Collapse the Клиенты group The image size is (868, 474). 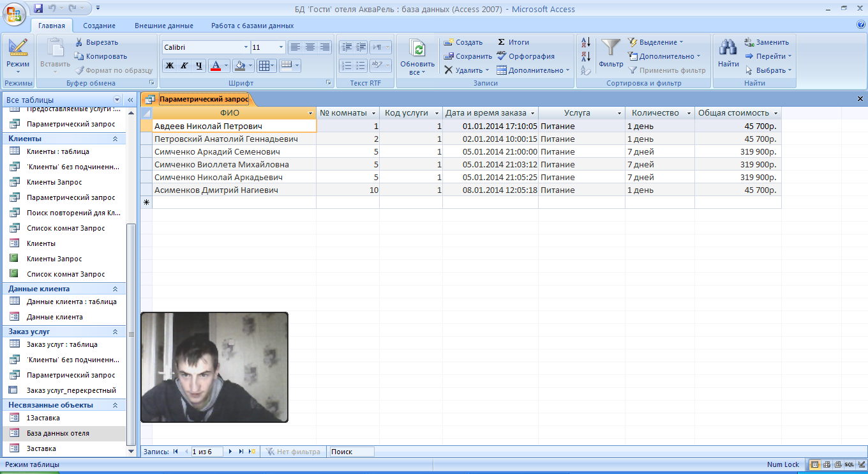coord(116,139)
